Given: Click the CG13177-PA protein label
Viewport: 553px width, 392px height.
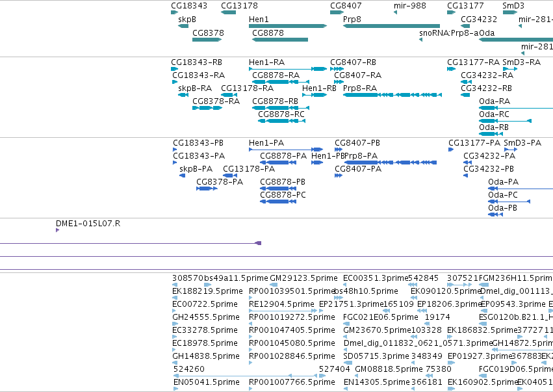Looking at the screenshot, I should tap(474, 143).
